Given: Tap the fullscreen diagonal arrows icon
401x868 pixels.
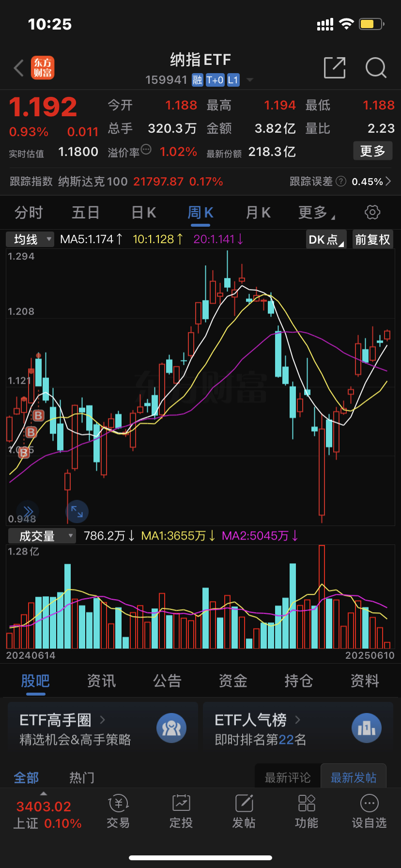Looking at the screenshot, I should click(77, 511).
